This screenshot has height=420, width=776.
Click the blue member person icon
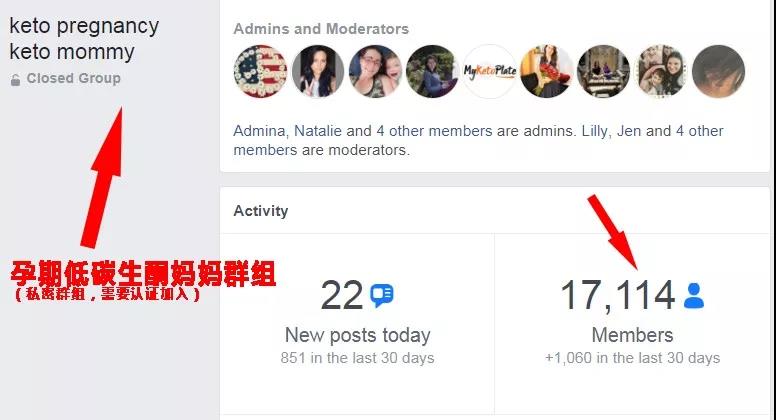693,296
